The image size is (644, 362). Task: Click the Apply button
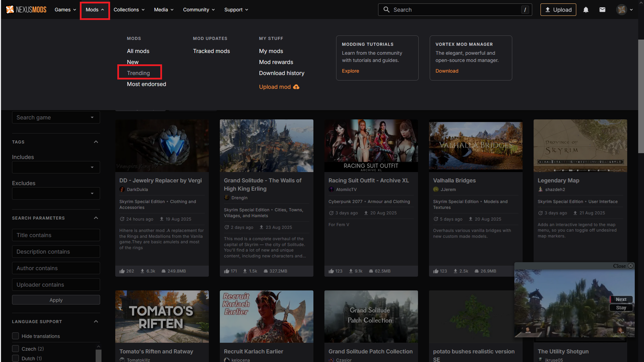coord(56,300)
